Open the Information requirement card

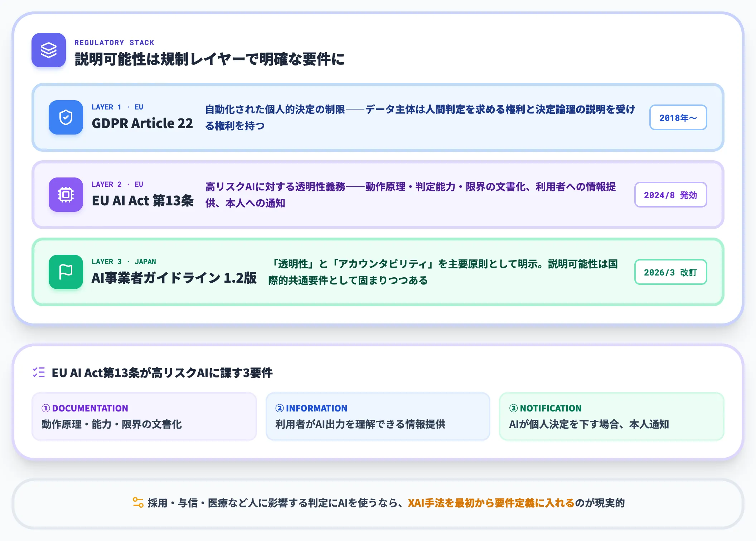(x=378, y=416)
